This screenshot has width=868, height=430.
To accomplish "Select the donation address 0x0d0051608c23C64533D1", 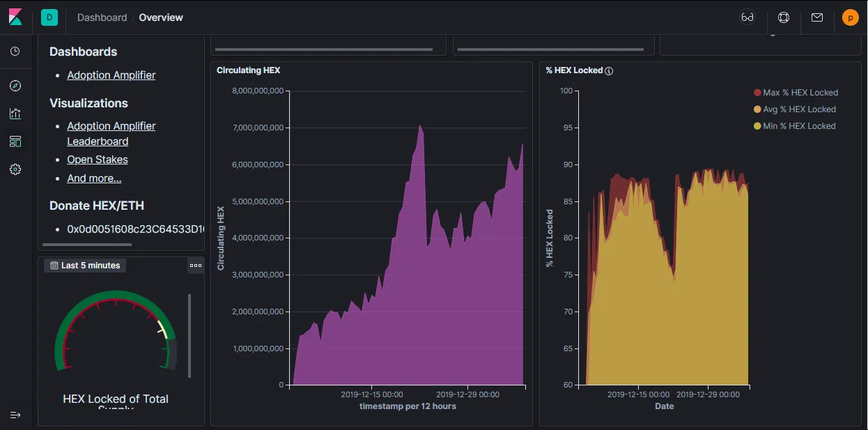I will pyautogui.click(x=135, y=229).
